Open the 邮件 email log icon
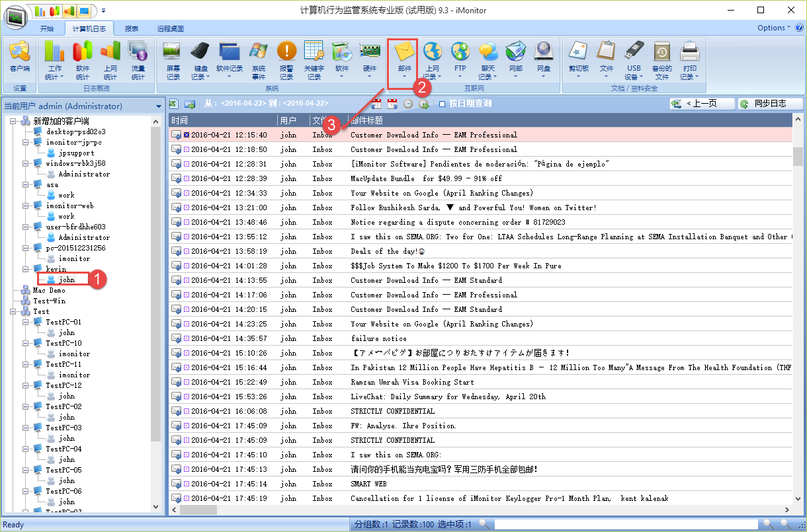807x532 pixels. pos(404,60)
